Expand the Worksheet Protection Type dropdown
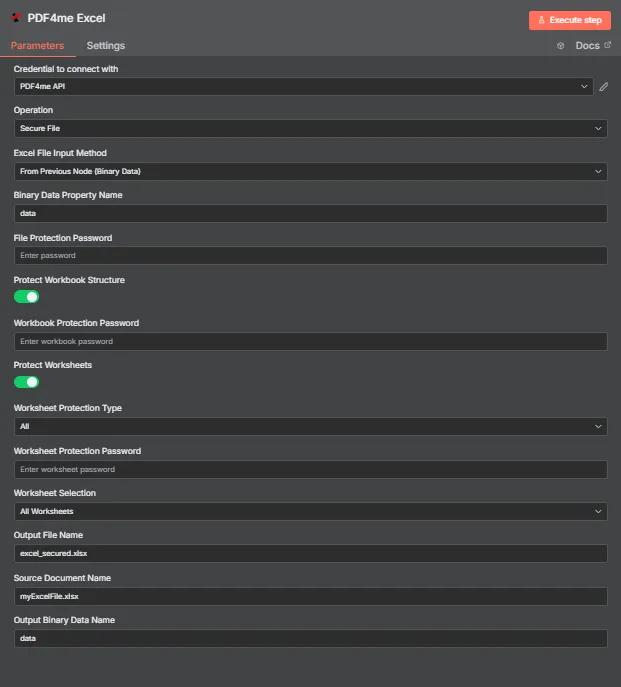The image size is (621, 687). (x=311, y=426)
